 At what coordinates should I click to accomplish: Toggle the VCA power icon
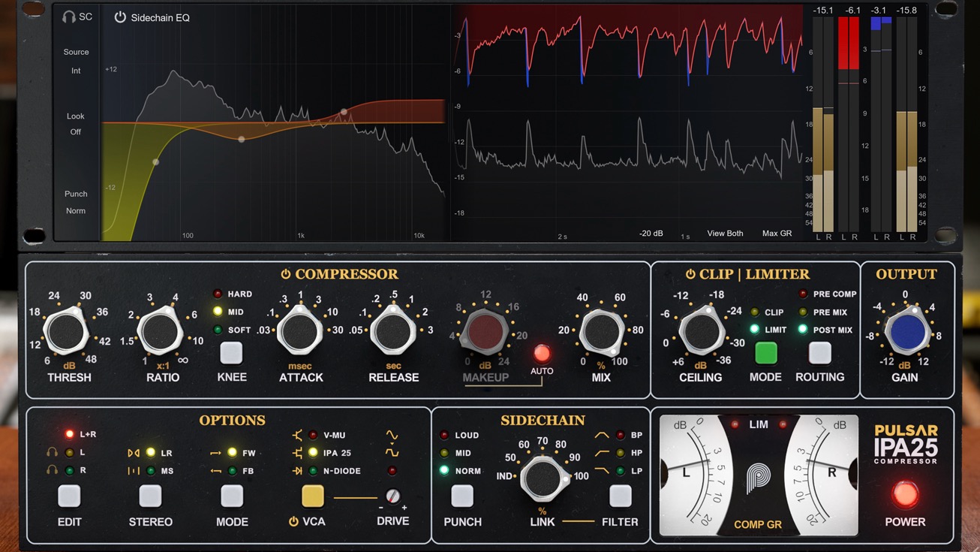point(293,521)
